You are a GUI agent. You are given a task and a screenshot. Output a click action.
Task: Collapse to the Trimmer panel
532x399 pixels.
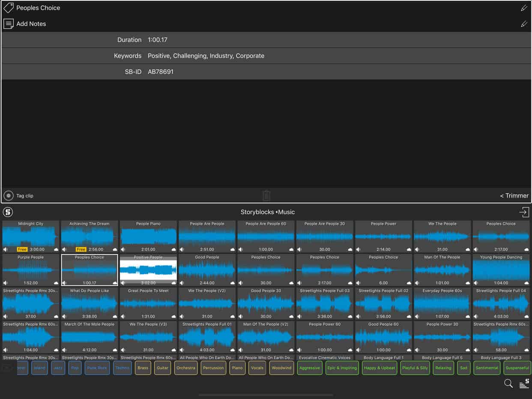(514, 195)
